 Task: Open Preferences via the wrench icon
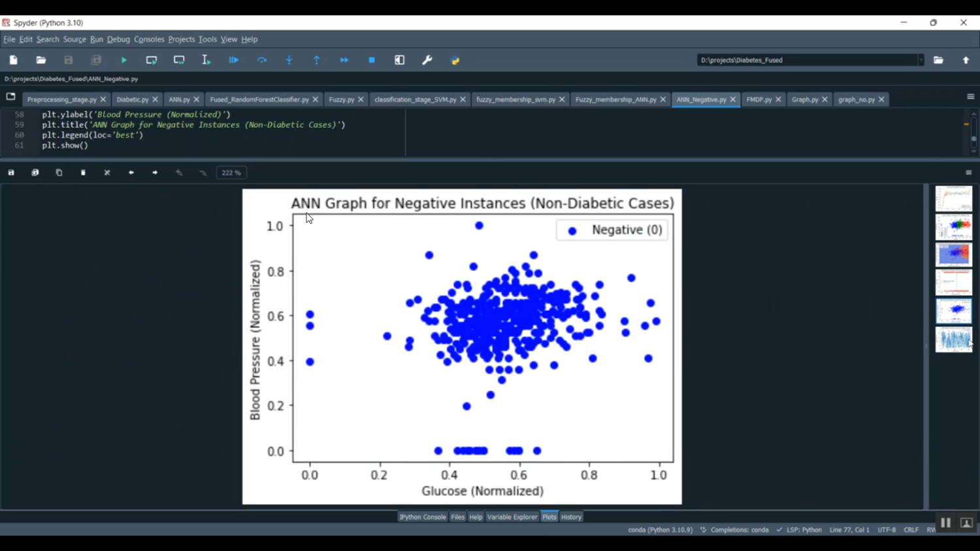[x=427, y=60]
